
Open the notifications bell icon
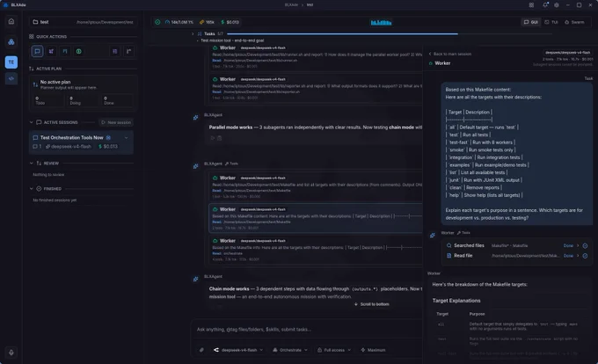pos(545,5)
